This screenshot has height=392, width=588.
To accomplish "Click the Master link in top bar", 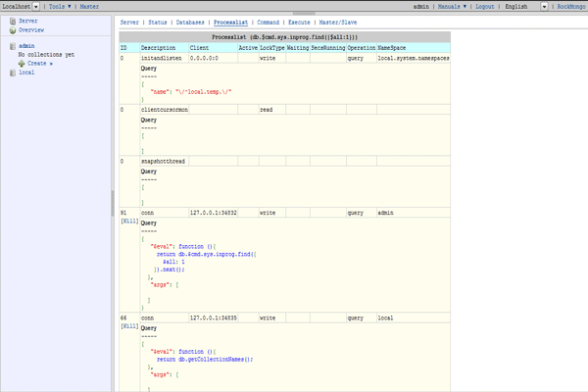I will click(x=89, y=6).
